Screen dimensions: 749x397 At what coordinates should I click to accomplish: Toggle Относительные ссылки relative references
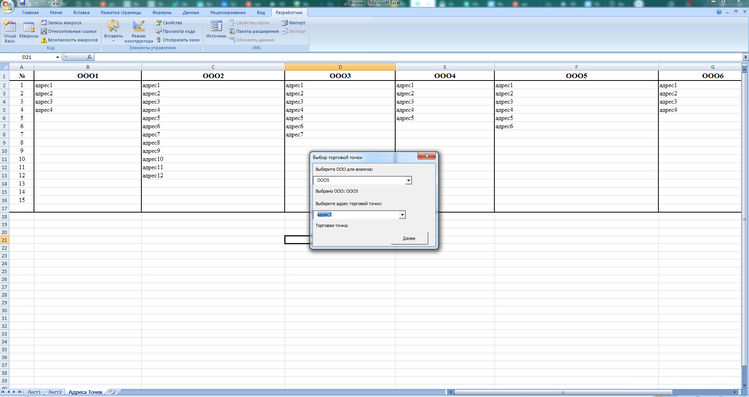(x=69, y=31)
